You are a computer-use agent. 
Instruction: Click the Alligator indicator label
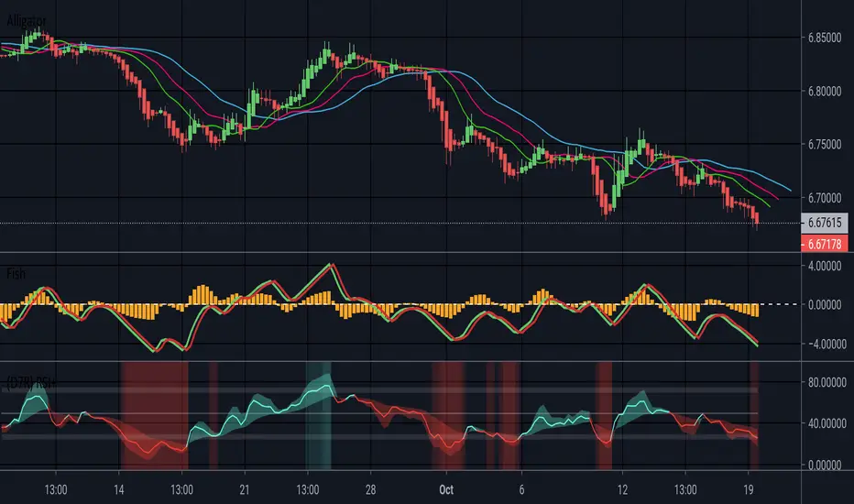click(27, 21)
